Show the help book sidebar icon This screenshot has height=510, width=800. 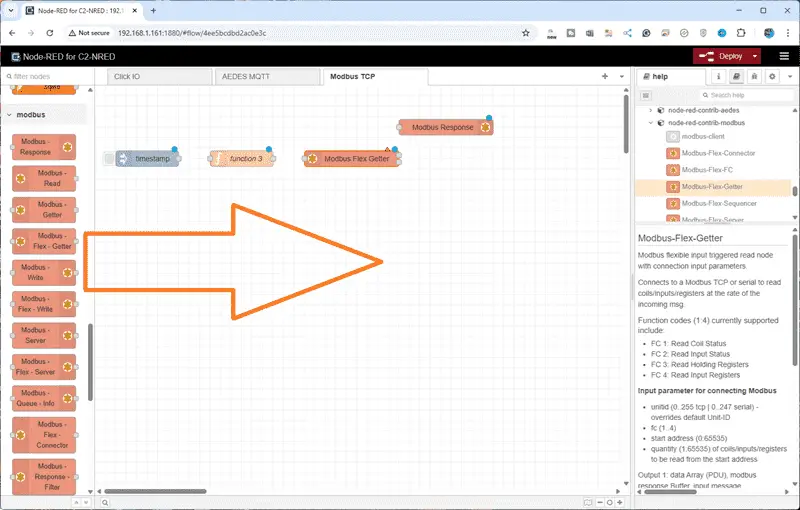pyautogui.click(x=736, y=76)
